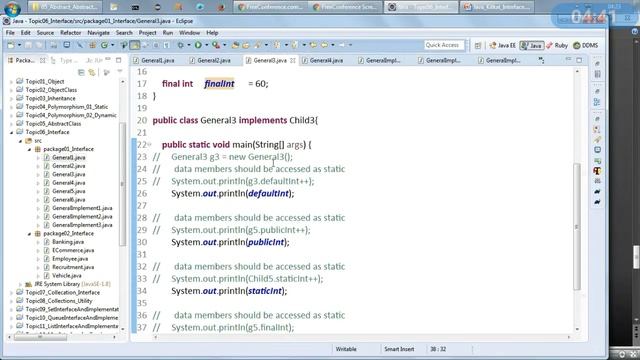Select Topic08_Collections_Utility project
This screenshot has width=640, height=360.
click(59, 301)
